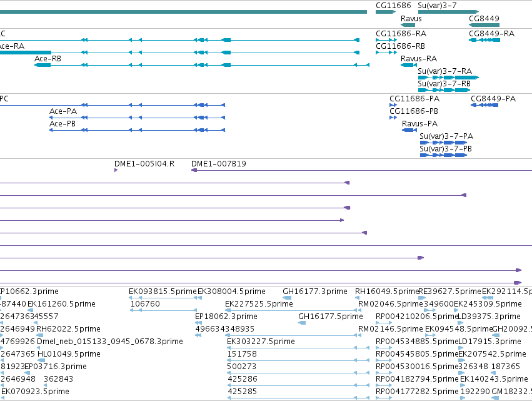
Task: Click the Ravus-RA transcript label
Action: 419,58
